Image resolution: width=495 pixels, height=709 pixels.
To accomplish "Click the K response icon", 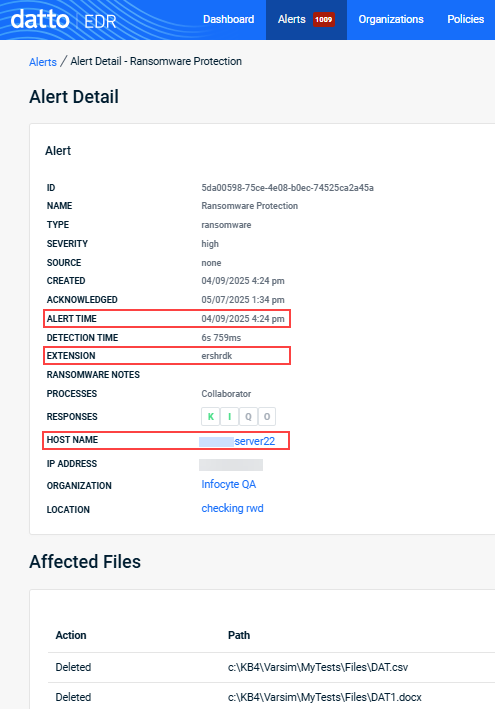I will pyautogui.click(x=211, y=416).
